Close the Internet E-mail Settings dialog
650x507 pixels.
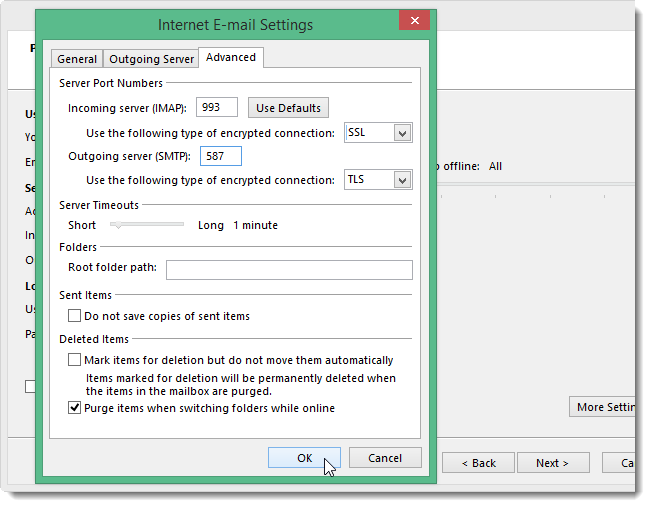coord(414,24)
